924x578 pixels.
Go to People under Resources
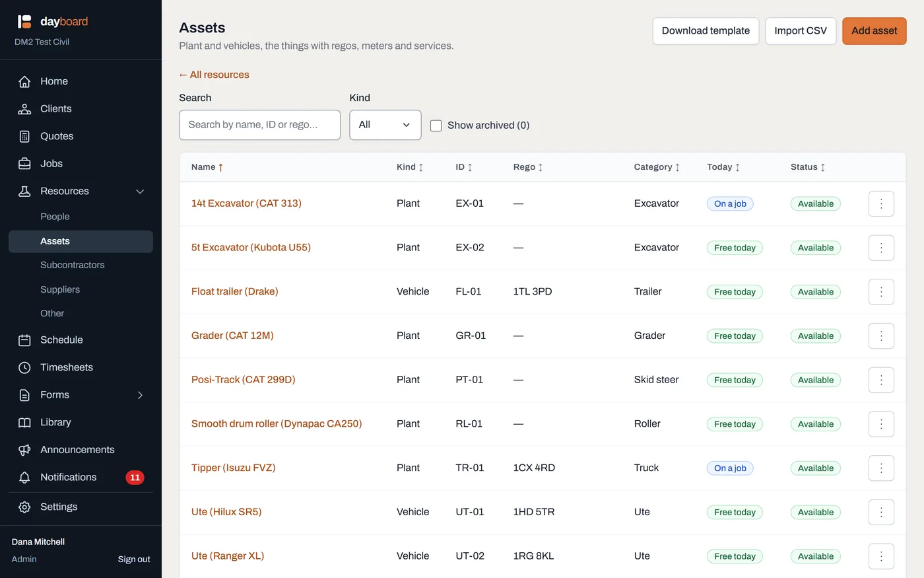pyautogui.click(x=55, y=217)
